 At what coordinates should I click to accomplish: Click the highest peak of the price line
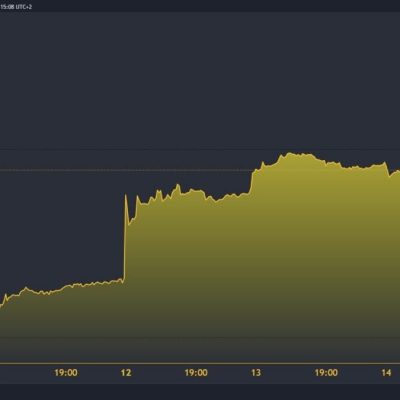289,153
